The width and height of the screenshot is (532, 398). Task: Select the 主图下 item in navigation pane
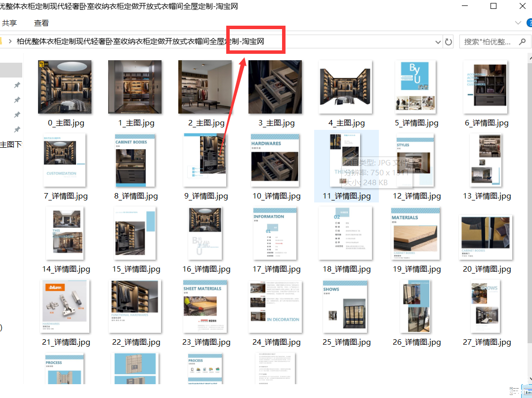[11, 145]
